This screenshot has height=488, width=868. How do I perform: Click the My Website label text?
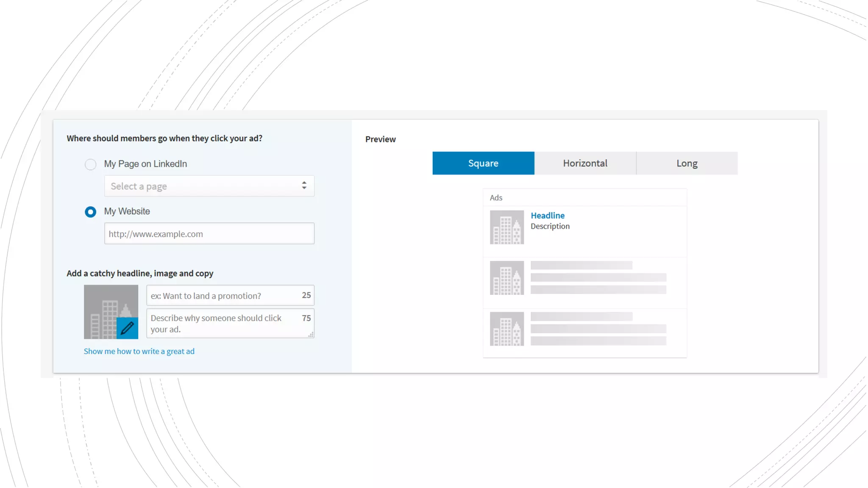pyautogui.click(x=127, y=211)
